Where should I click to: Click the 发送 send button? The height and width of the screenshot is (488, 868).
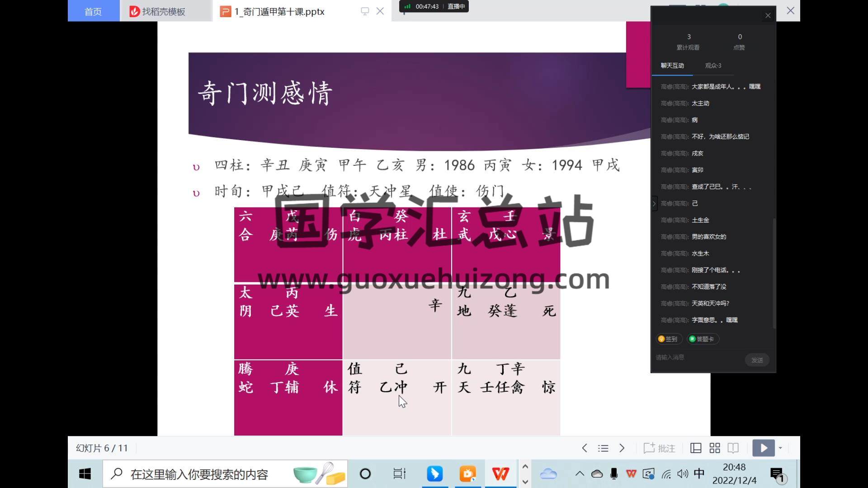point(757,360)
